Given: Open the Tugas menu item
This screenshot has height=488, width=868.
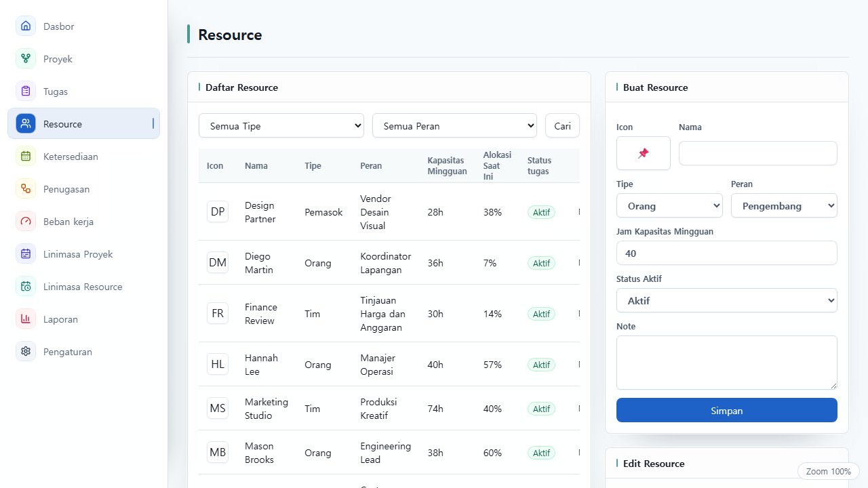Looking at the screenshot, I should pyautogui.click(x=83, y=91).
